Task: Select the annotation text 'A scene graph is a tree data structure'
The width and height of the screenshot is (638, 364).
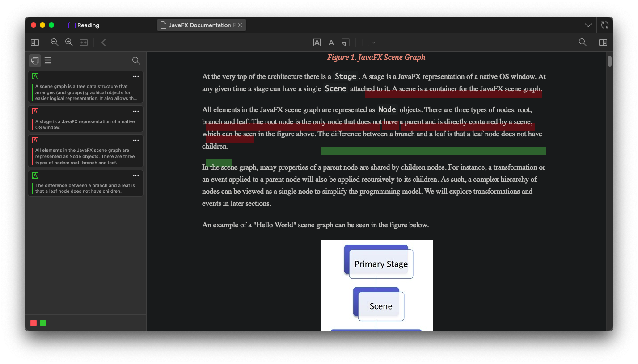Action: point(86,92)
